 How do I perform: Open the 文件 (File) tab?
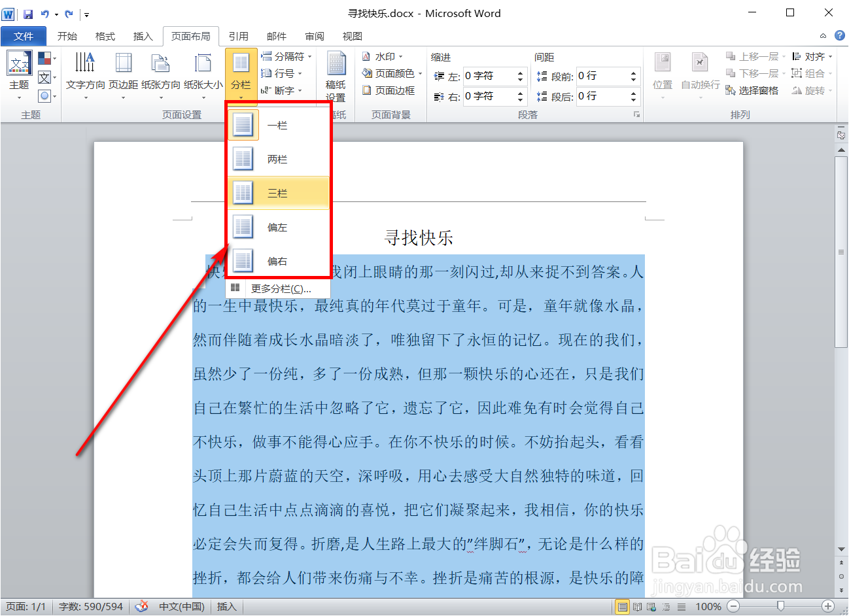(x=24, y=36)
